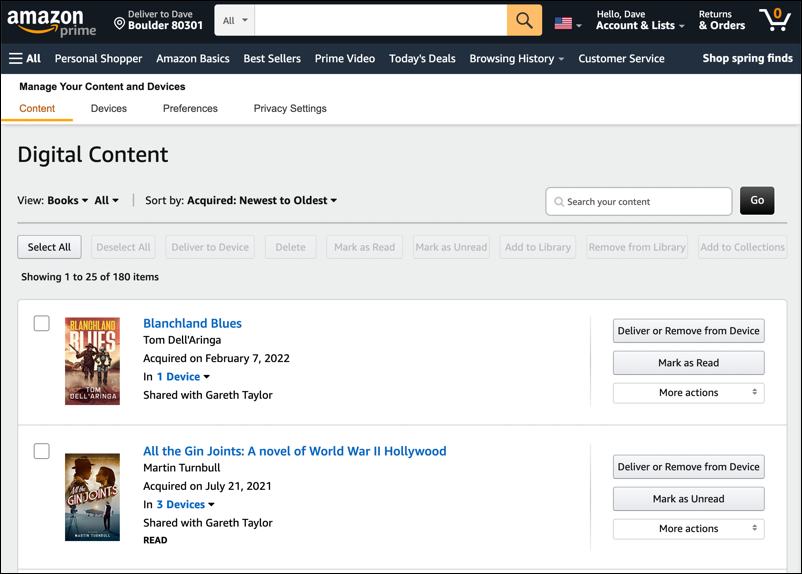Click the Manage Your Content and Devices heading
The height and width of the screenshot is (574, 802).
(102, 86)
